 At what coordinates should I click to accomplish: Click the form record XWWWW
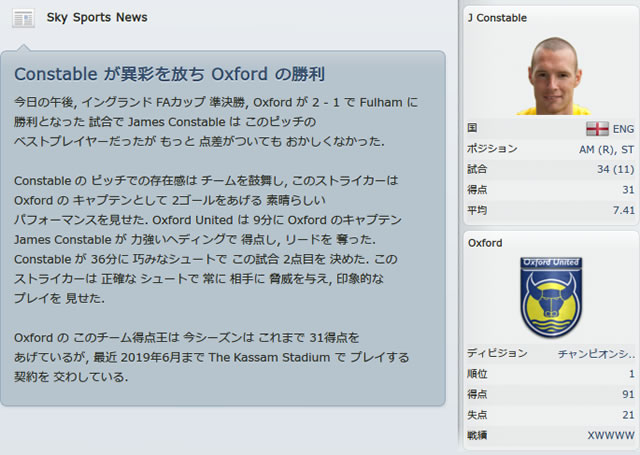point(611,435)
